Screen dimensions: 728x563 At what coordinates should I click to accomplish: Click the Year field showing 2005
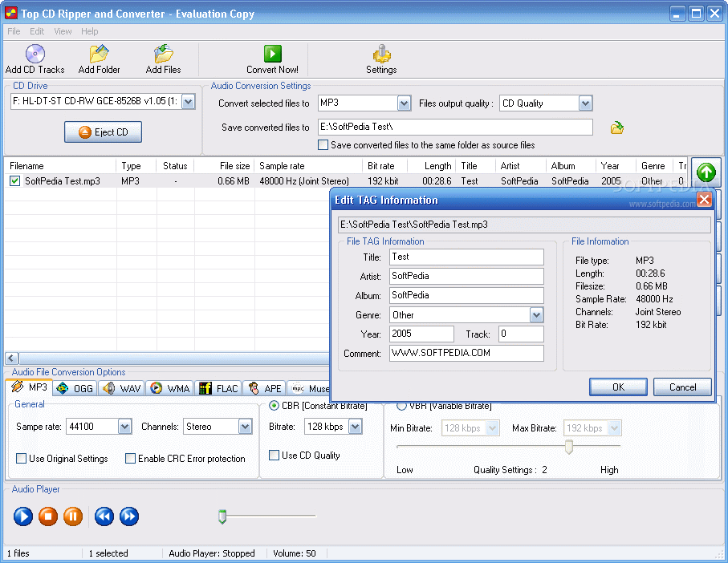pos(421,334)
